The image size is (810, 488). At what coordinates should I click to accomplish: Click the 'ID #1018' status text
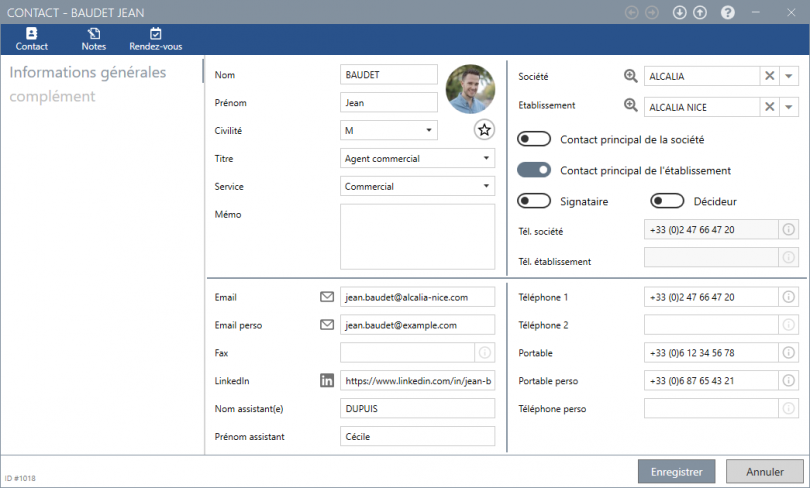[20, 478]
